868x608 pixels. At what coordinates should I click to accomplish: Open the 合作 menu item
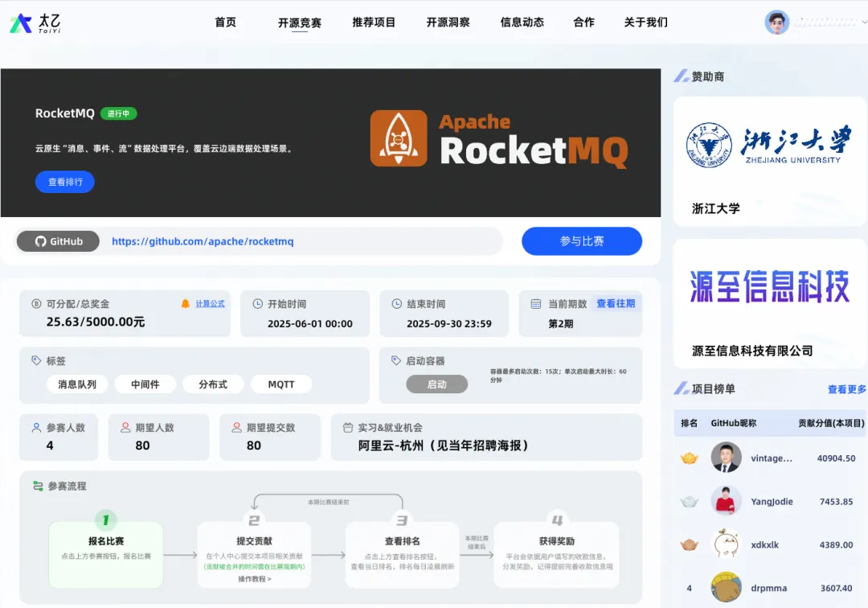coord(584,23)
